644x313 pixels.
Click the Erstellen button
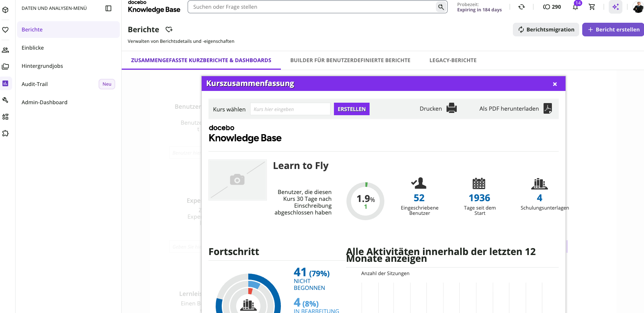click(352, 109)
